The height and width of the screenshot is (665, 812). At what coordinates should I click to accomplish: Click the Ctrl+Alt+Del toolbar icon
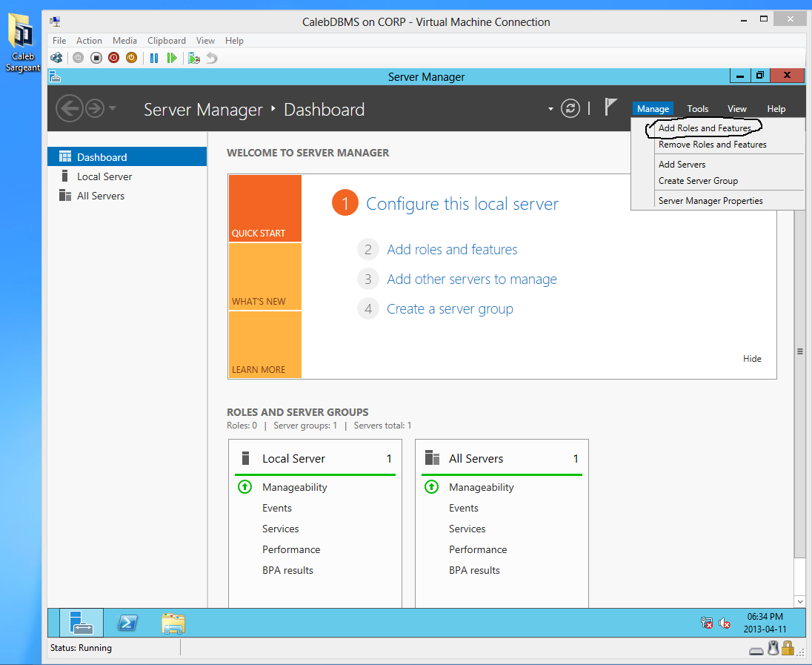(x=56, y=58)
